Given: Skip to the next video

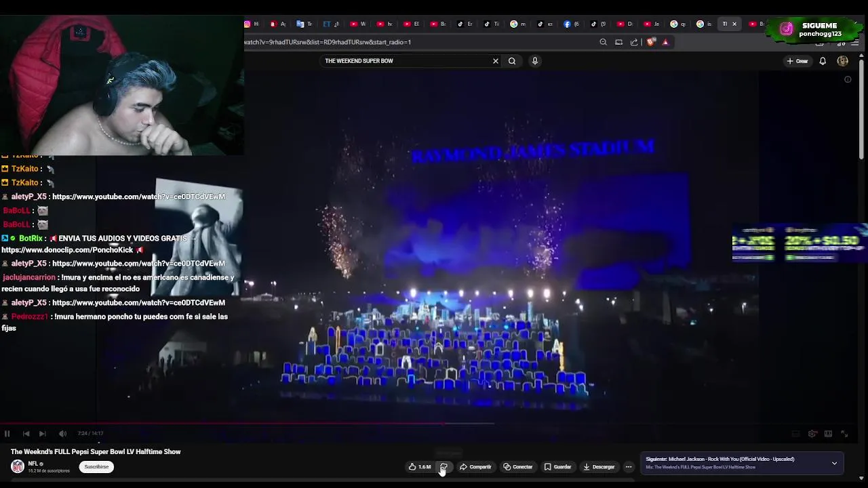Looking at the screenshot, I should pyautogui.click(x=43, y=434).
